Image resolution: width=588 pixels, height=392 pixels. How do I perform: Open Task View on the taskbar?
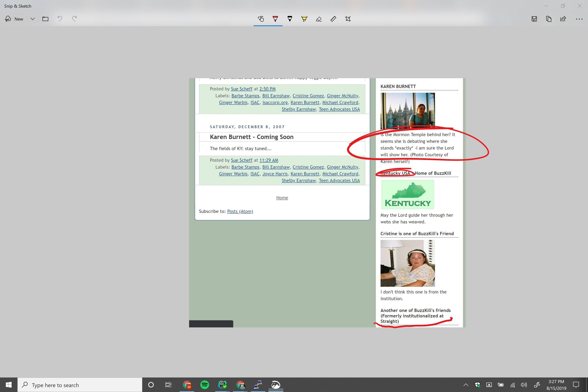168,385
